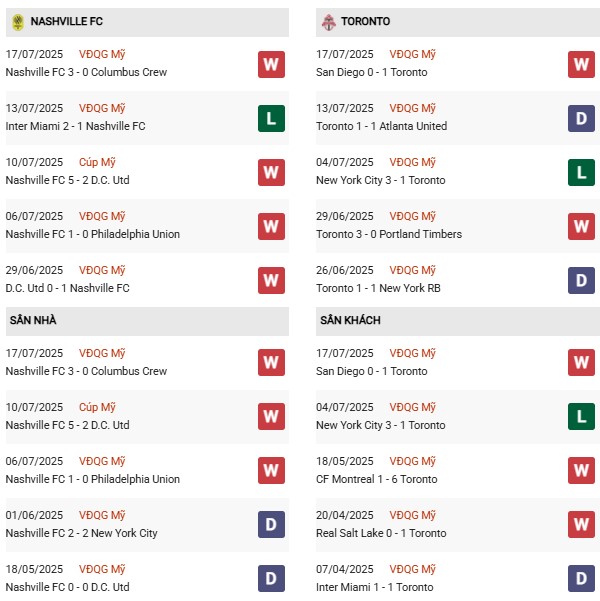Click the W badge for CF Montreal vs Toronto

(582, 471)
